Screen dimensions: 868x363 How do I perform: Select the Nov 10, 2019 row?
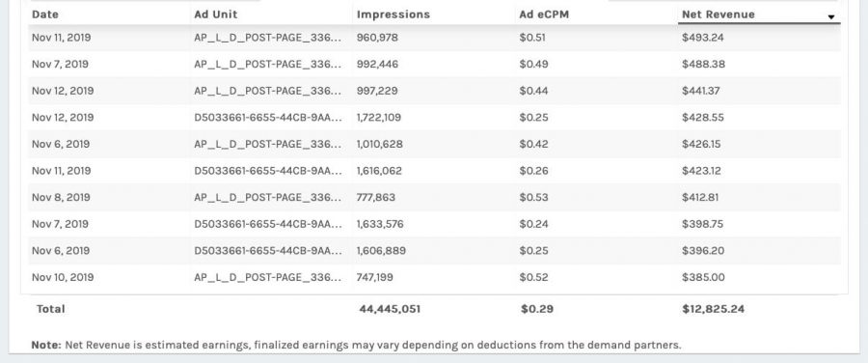pyautogui.click(x=435, y=277)
